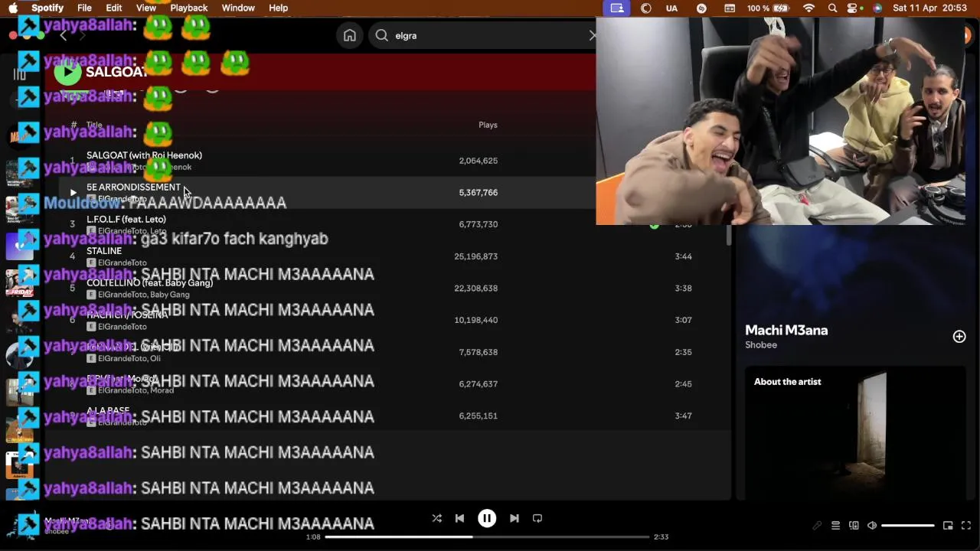Screen dimensions: 980x551
Task: Open the UA input source menu
Action: [671, 8]
